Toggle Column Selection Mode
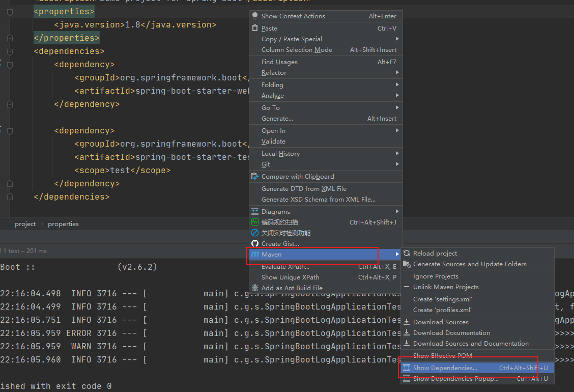 297,50
